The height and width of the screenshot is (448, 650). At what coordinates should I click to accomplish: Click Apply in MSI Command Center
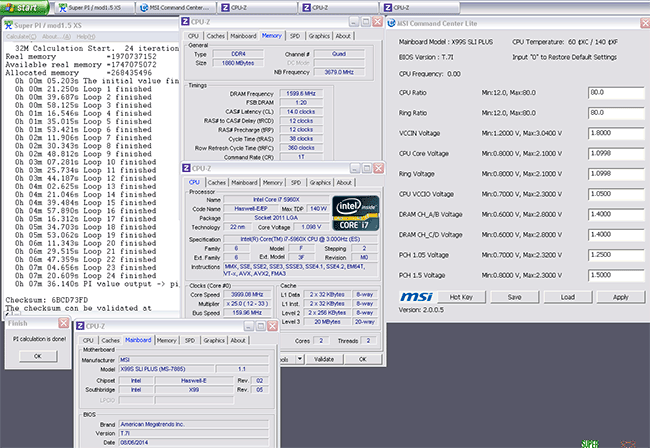coord(620,296)
